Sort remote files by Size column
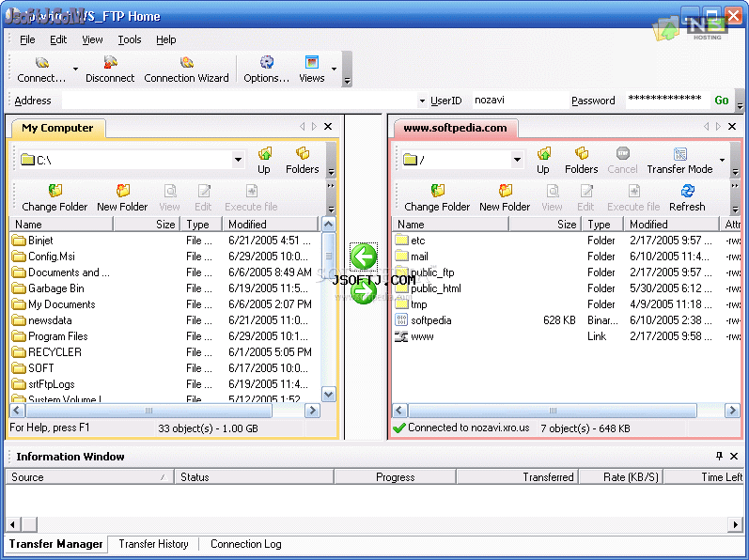The height and width of the screenshot is (560, 749). 545,225
